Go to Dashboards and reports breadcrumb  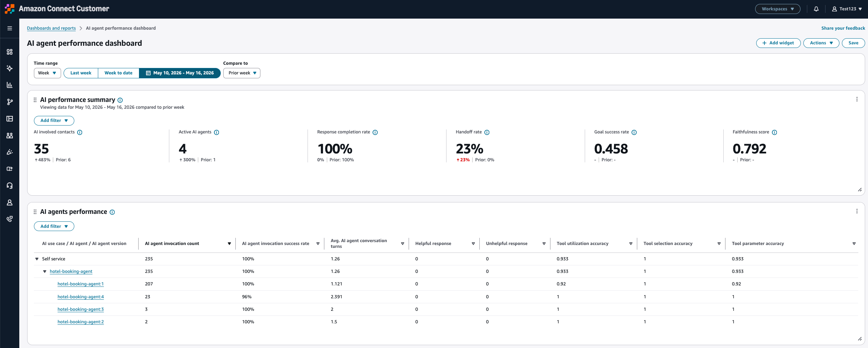pos(51,28)
